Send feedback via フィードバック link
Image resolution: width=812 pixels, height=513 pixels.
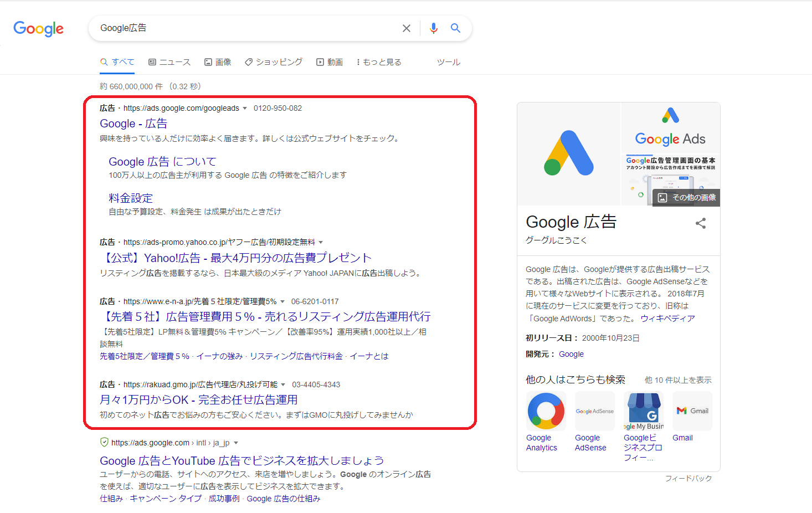[688, 478]
